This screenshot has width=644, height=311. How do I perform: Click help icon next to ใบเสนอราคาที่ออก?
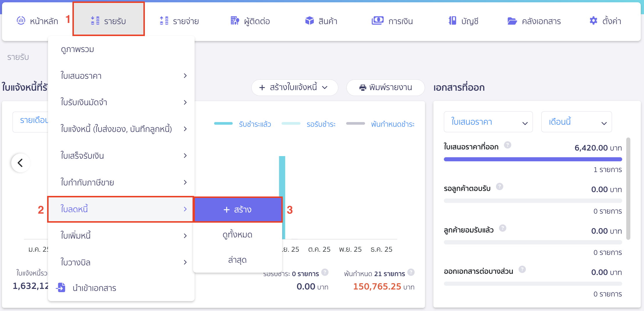pyautogui.click(x=508, y=145)
